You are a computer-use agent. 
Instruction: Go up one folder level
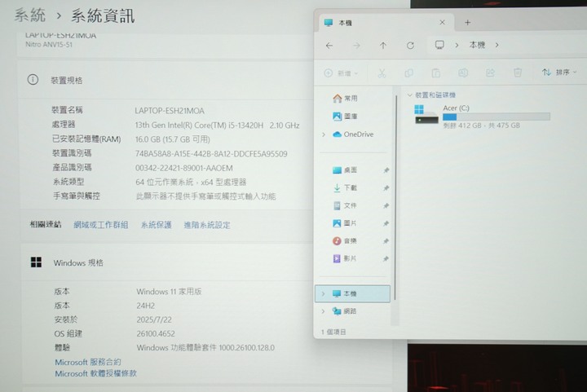(x=382, y=46)
